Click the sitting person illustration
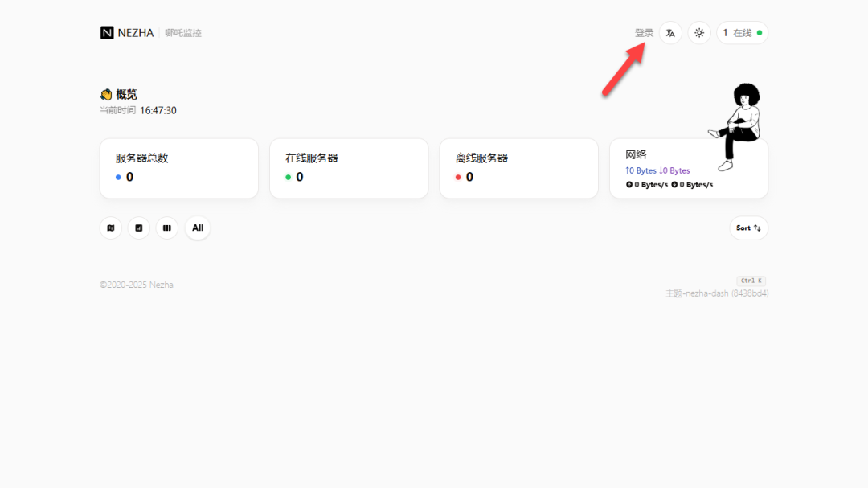Viewport: 868px width, 488px height. click(736, 127)
